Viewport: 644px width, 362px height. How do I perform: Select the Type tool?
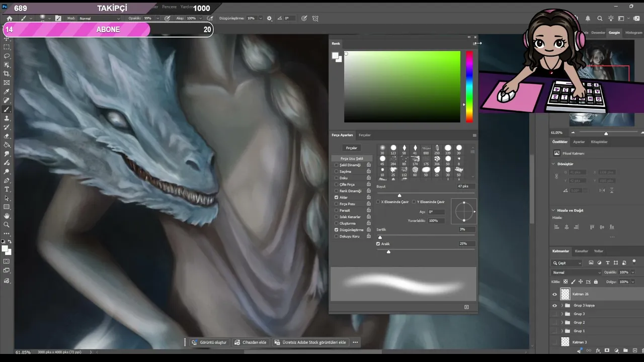point(7,190)
